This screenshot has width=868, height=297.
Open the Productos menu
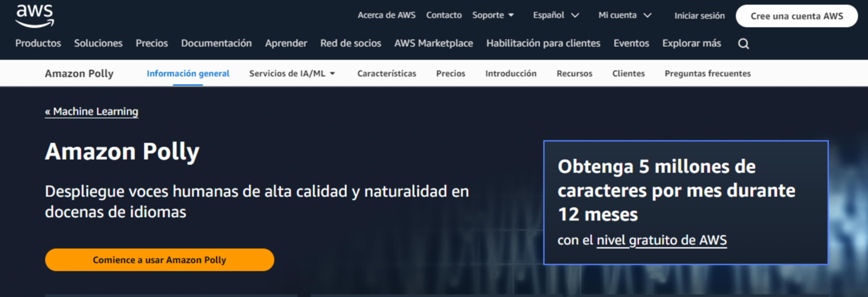[38, 43]
